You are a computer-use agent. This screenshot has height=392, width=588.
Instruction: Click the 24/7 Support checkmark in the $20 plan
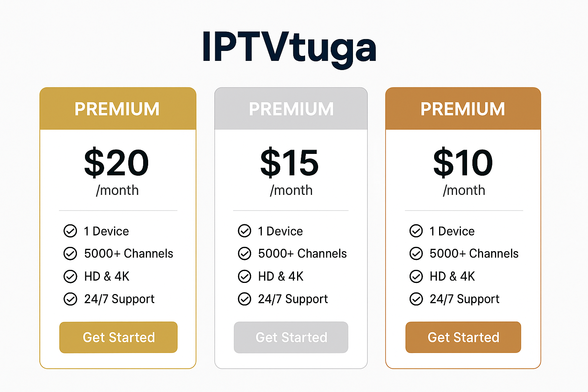(x=70, y=299)
